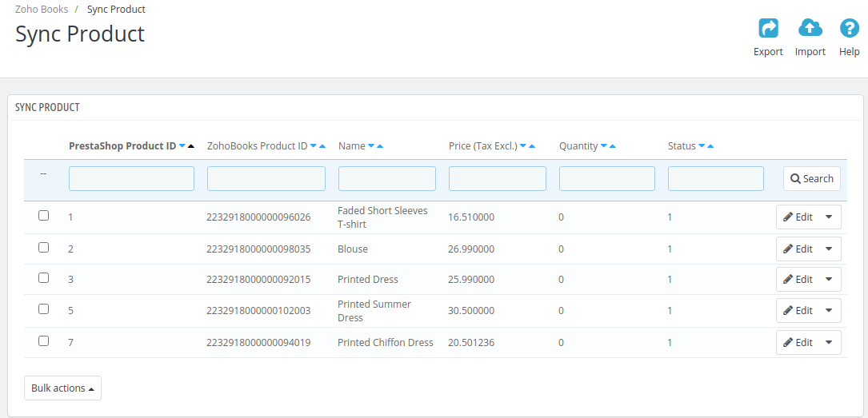Focus the Quantity filter field

click(x=606, y=178)
